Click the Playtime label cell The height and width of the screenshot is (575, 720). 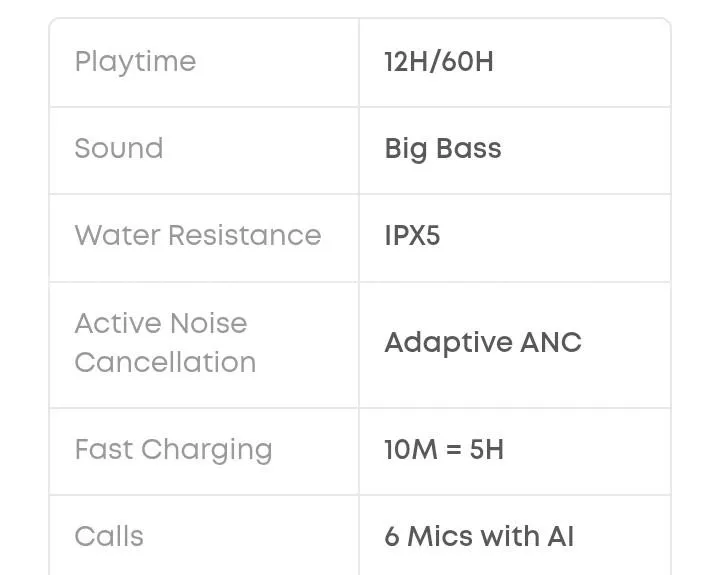135,62
